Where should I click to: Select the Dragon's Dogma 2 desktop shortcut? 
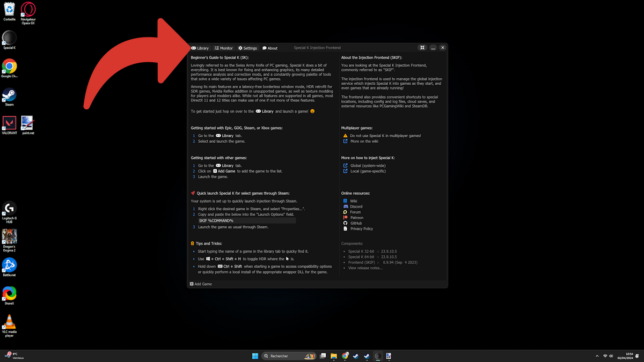(x=9, y=241)
